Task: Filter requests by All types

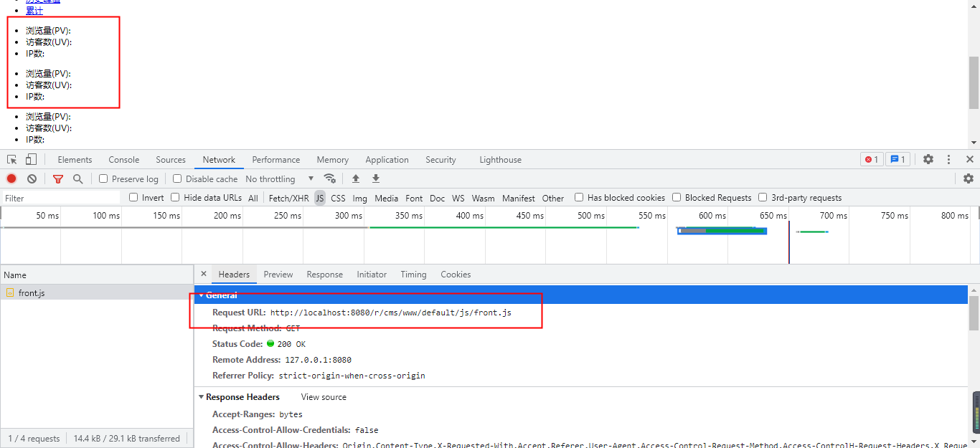Action: pos(253,198)
